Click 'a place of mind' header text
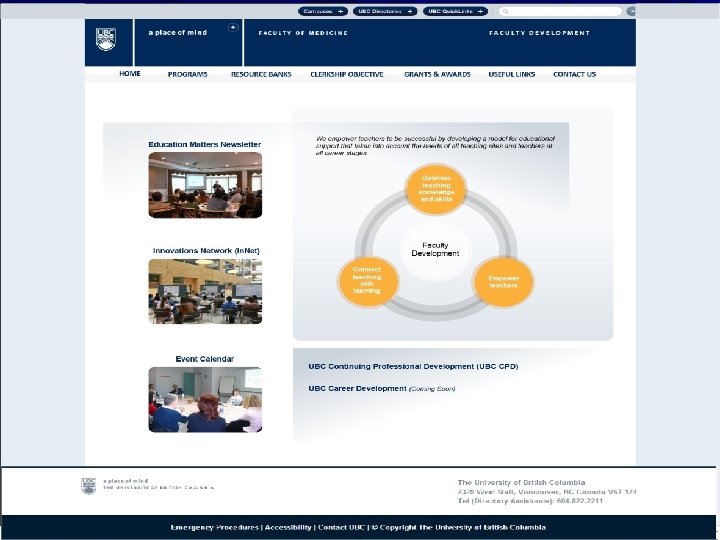The image size is (720, 540). (178, 33)
